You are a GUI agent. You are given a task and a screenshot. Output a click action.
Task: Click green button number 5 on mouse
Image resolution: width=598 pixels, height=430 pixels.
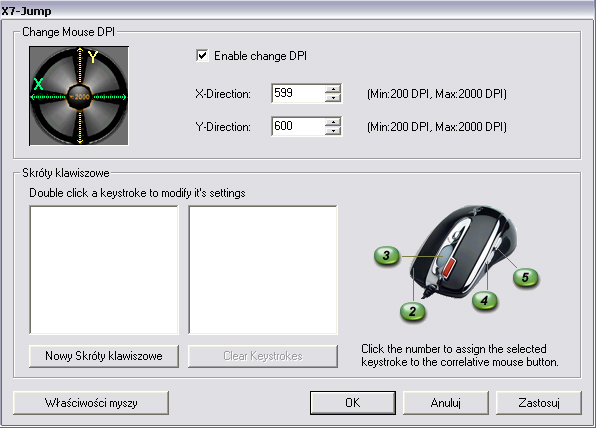point(525,277)
